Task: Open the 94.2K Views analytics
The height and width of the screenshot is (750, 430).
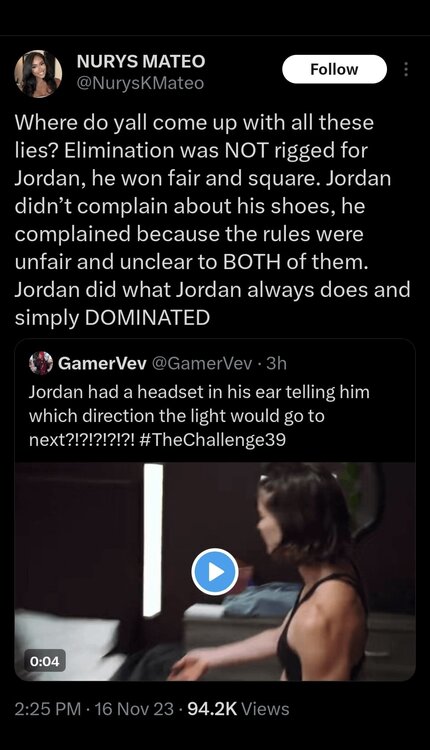Action: 238,708
